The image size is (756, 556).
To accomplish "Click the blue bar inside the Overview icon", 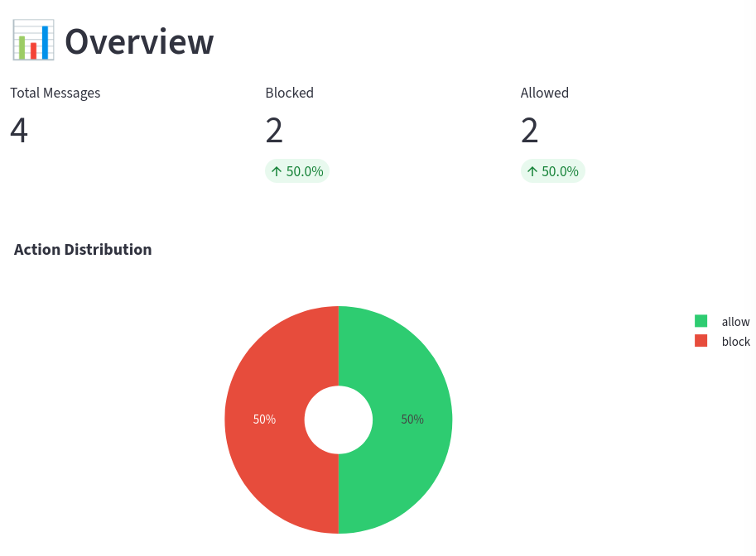I will point(46,42).
